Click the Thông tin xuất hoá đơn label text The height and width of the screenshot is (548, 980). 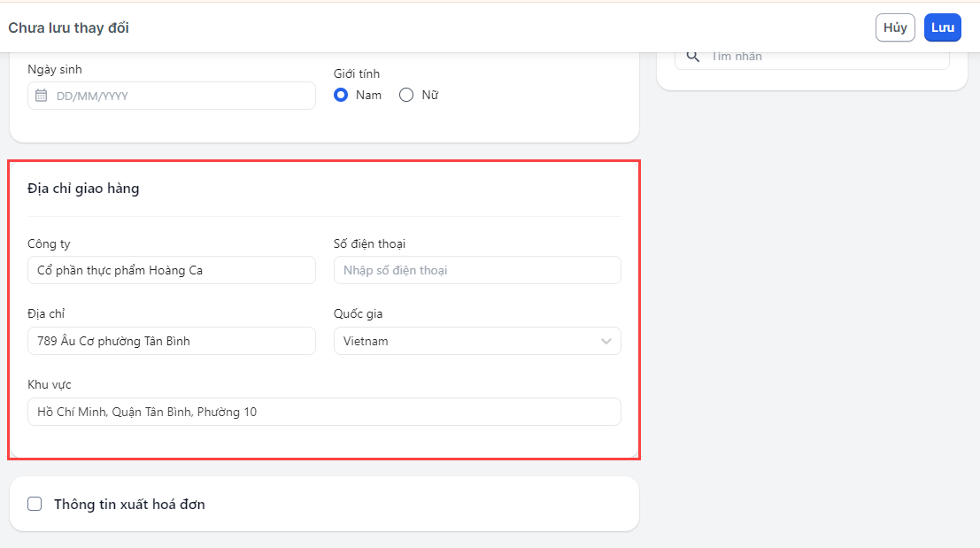pyautogui.click(x=129, y=505)
